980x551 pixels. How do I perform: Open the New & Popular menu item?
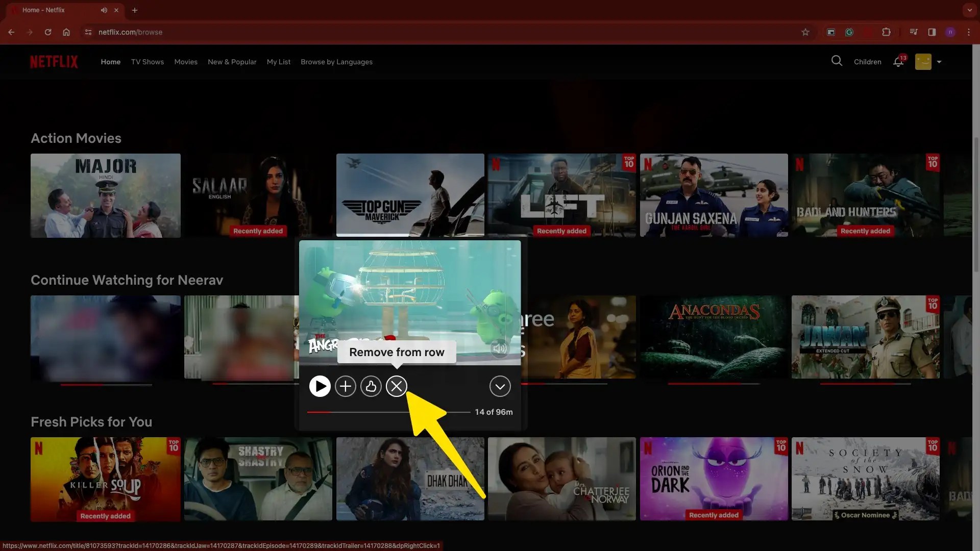tap(232, 62)
